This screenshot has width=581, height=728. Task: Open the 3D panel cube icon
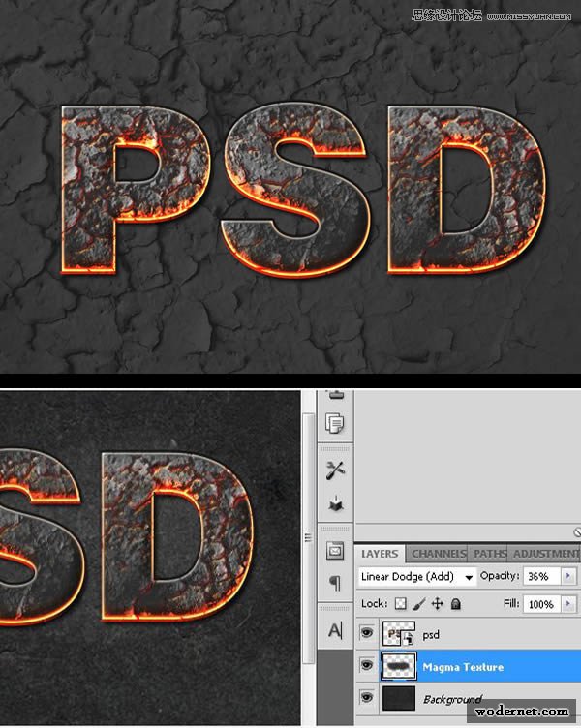tap(335, 503)
